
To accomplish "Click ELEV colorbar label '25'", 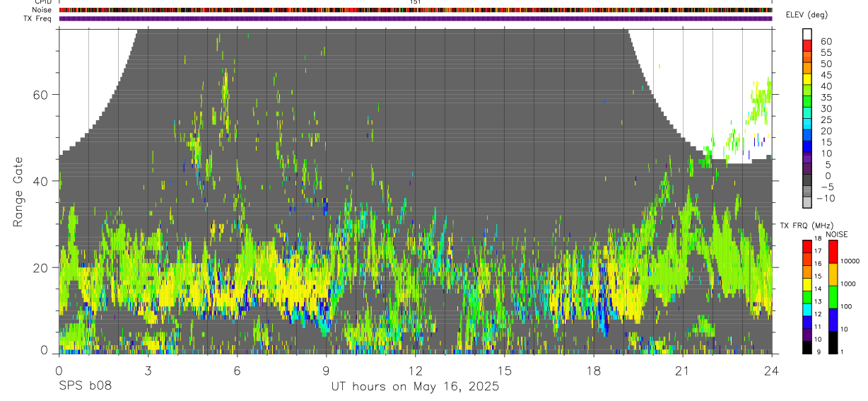I will point(826,120).
